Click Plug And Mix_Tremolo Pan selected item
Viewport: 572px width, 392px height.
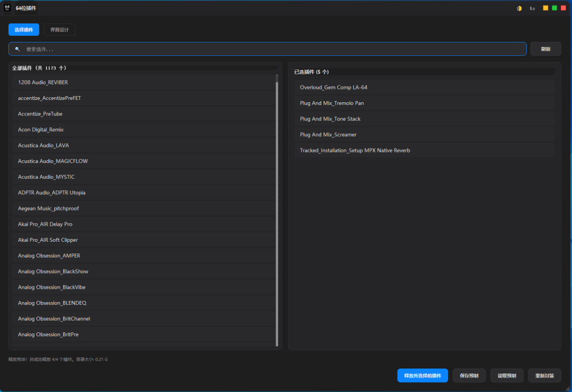point(425,103)
